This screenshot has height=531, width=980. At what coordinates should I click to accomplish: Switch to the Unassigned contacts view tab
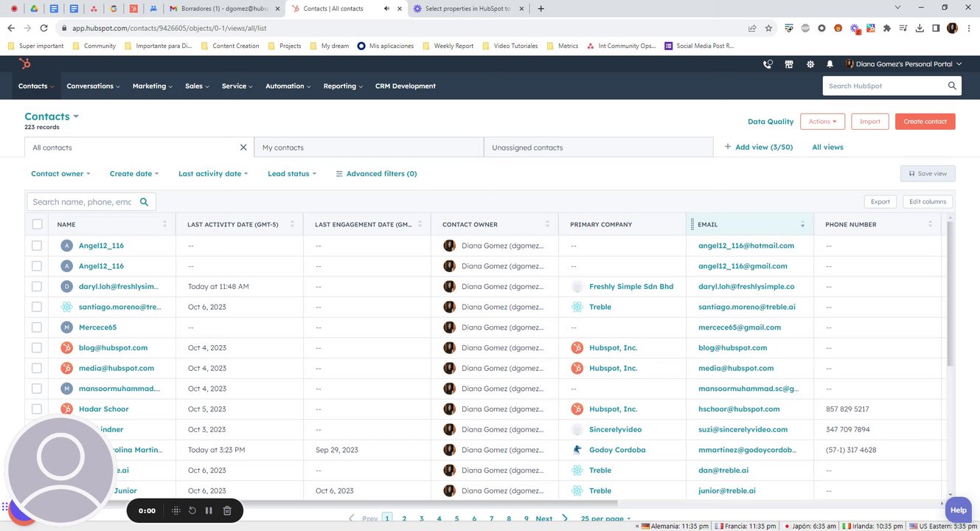pyautogui.click(x=598, y=147)
